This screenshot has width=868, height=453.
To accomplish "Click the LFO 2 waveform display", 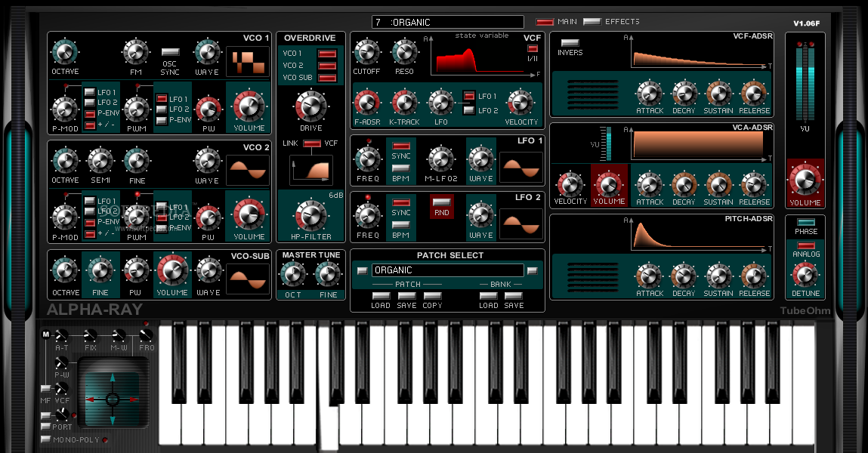I will [x=521, y=224].
